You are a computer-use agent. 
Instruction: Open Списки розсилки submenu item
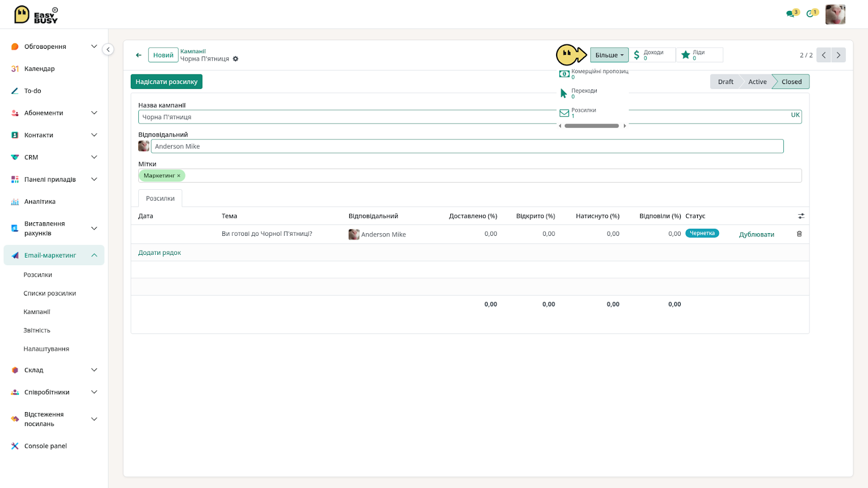coord(50,293)
